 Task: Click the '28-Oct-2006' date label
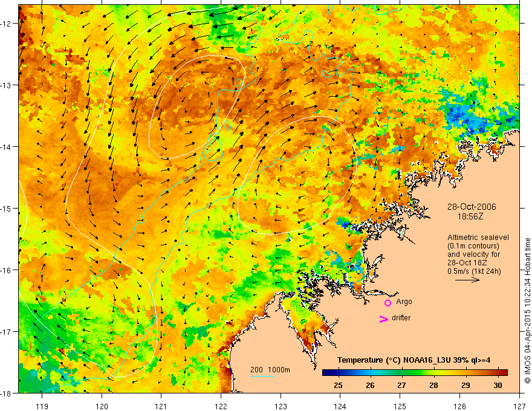[x=472, y=207]
